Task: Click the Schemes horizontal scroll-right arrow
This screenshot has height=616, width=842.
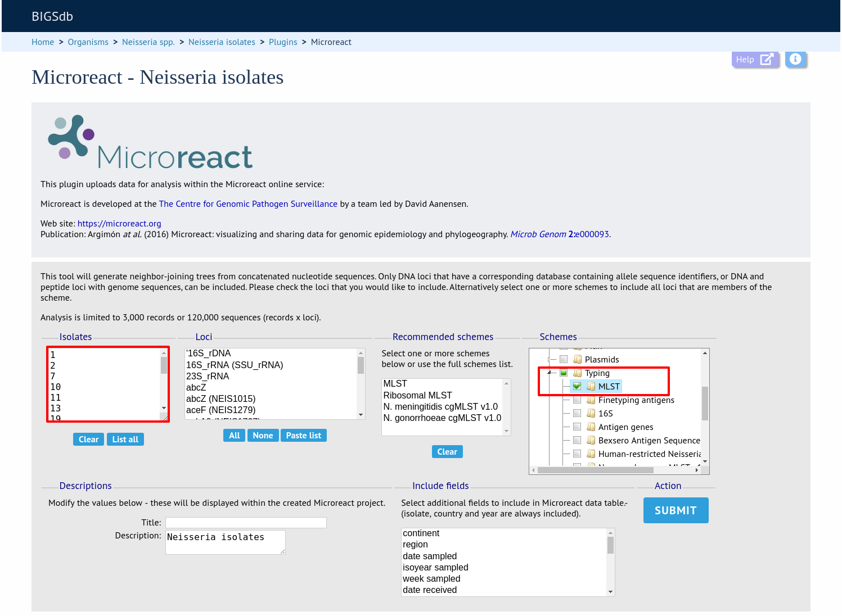Action: (697, 470)
